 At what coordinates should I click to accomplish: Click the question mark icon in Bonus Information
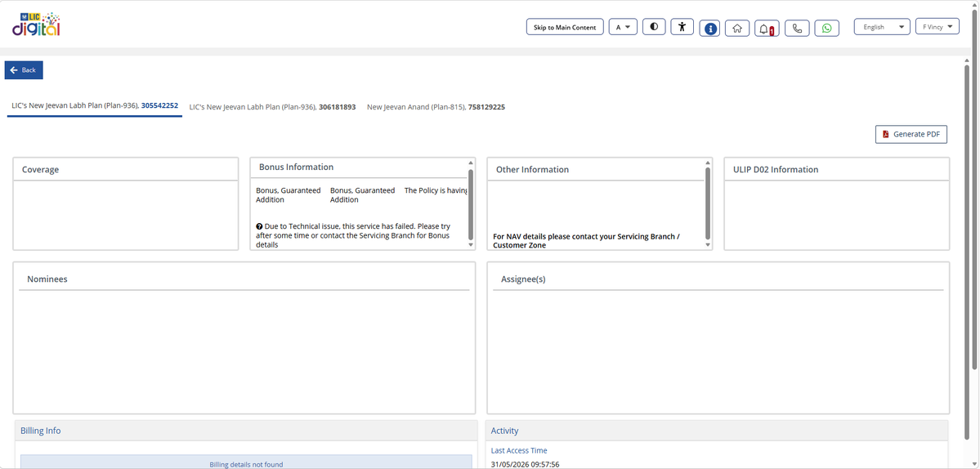(259, 226)
